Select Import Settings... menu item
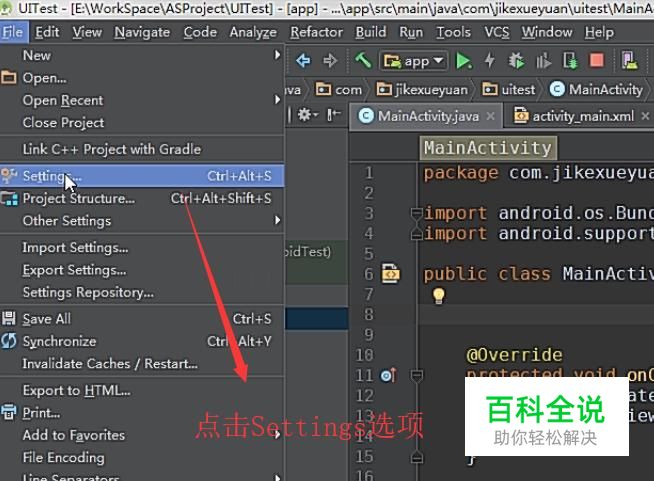This screenshot has height=481, width=654. pos(142,247)
